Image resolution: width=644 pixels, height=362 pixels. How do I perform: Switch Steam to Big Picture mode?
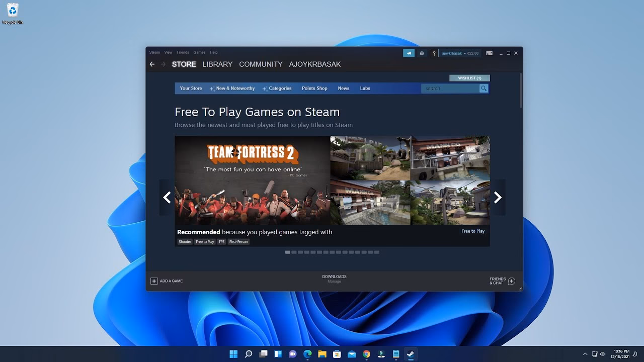tap(489, 53)
